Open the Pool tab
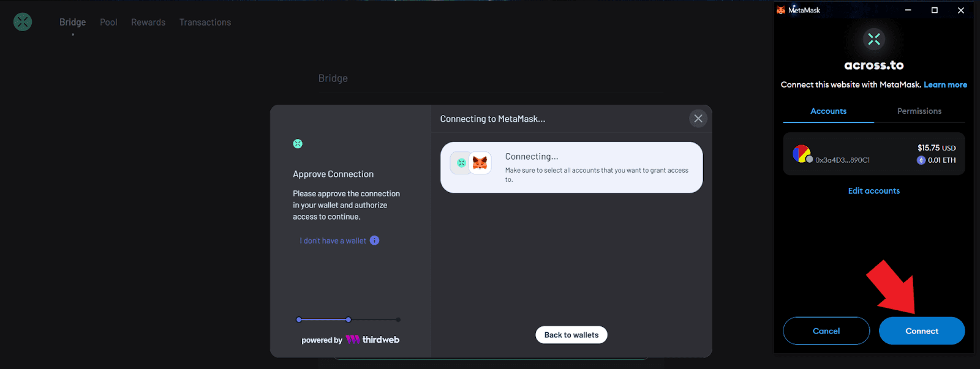 coord(108,23)
